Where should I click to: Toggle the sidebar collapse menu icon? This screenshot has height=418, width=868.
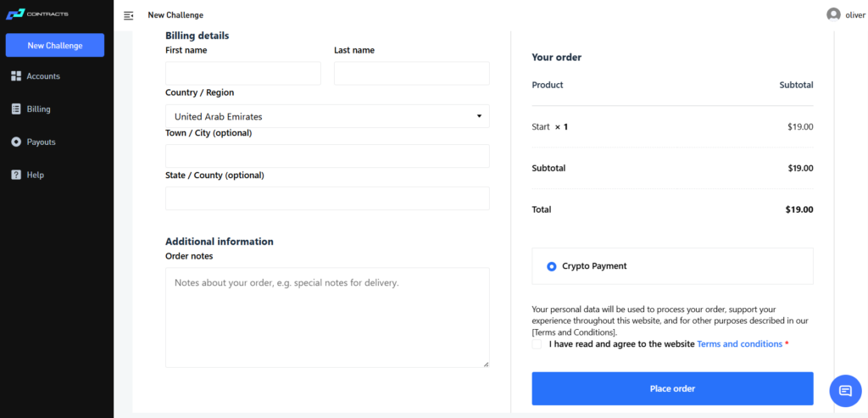(129, 15)
